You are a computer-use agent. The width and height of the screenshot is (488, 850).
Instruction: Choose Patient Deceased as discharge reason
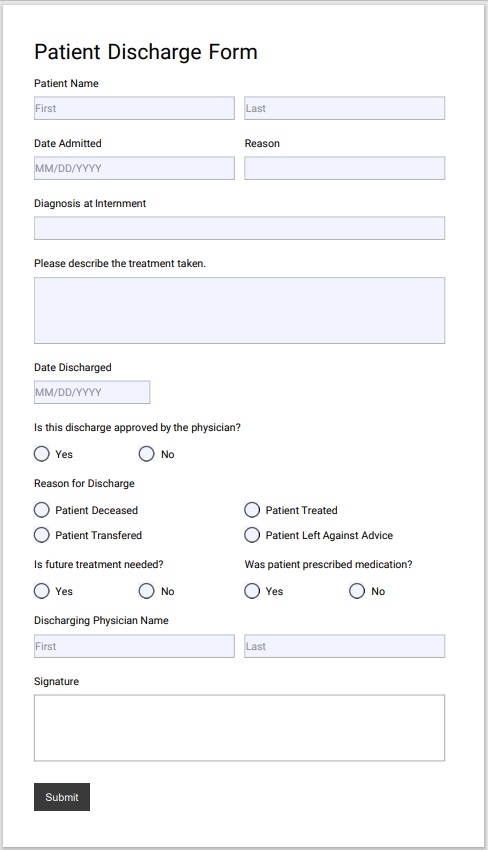[42, 510]
